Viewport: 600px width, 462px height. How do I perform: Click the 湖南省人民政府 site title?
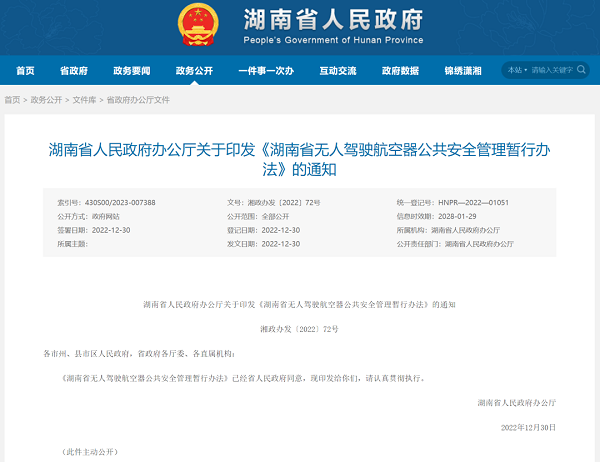click(332, 22)
